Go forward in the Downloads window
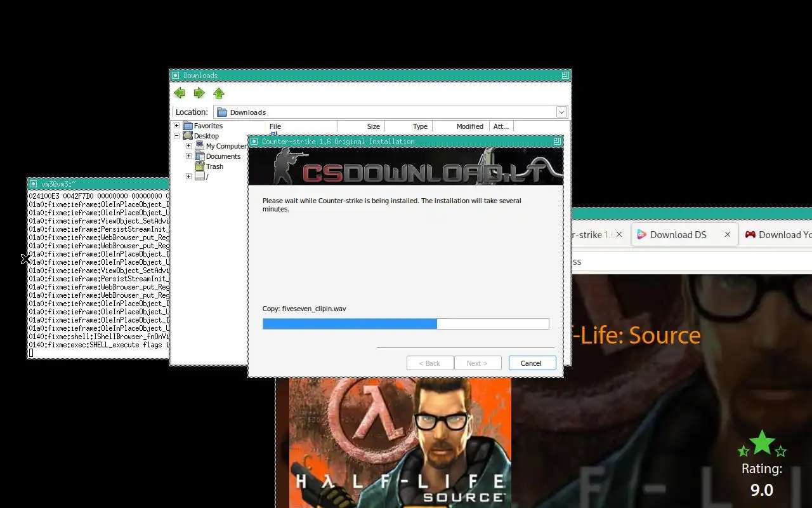This screenshot has width=812, height=508. (199, 93)
